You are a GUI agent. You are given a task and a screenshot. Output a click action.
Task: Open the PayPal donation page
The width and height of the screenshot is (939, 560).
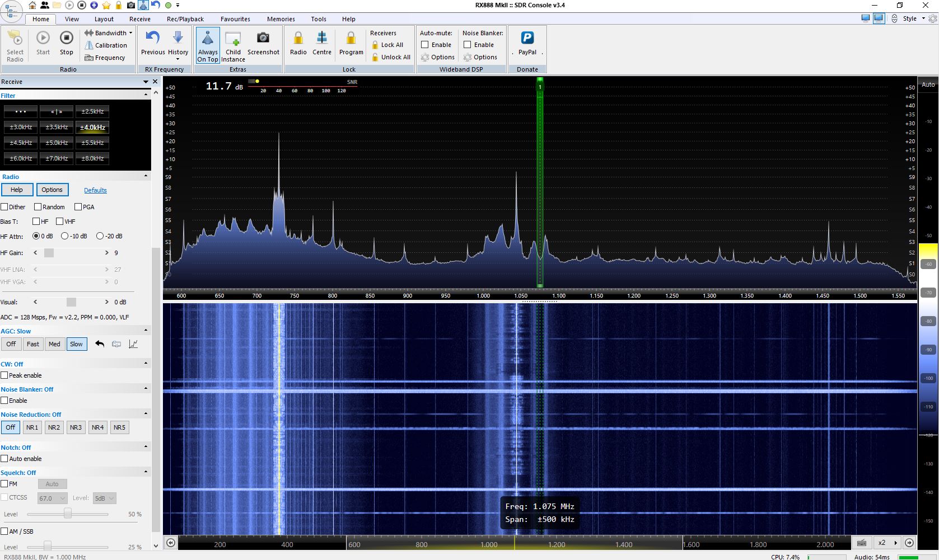pyautogui.click(x=526, y=44)
